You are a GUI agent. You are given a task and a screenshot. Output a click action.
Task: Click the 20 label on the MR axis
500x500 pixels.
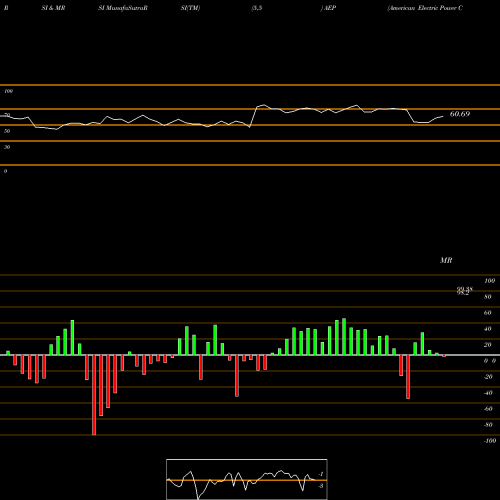[x=488, y=345]
